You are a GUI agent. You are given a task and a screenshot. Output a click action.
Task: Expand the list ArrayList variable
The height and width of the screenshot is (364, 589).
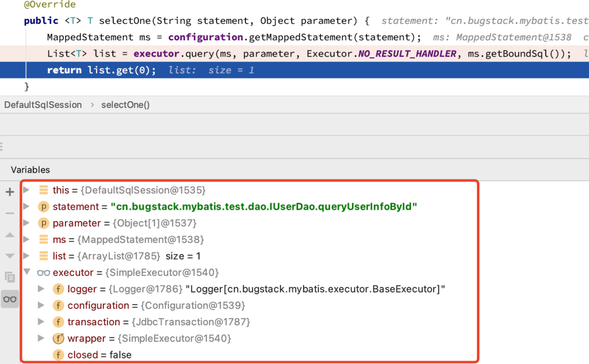(26, 256)
